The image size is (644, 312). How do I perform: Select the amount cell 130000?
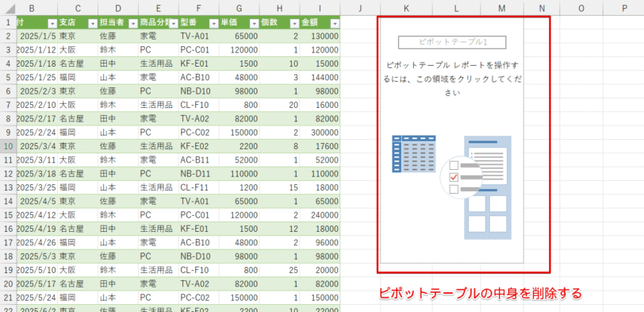320,37
